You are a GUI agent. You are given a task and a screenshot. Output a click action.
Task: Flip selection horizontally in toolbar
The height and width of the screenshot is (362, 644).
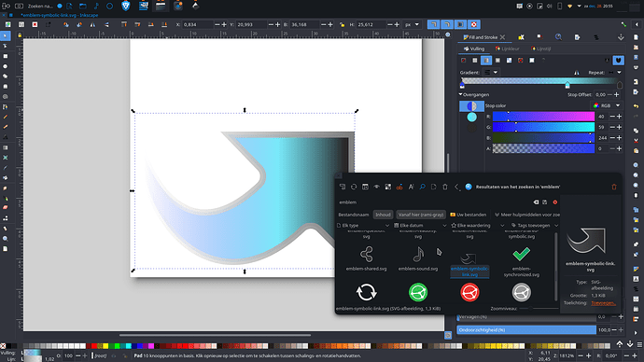coord(92,24)
